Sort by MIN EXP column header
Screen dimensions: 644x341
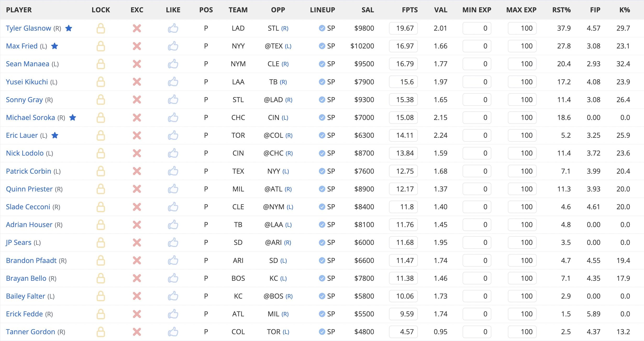[477, 10]
